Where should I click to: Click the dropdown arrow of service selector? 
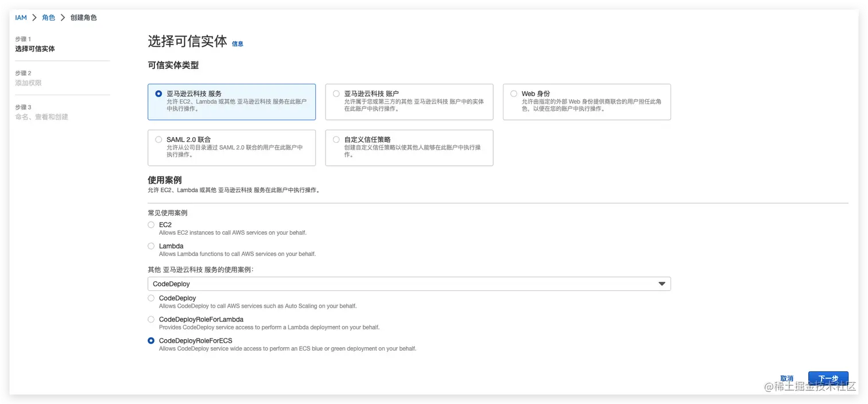coord(662,284)
